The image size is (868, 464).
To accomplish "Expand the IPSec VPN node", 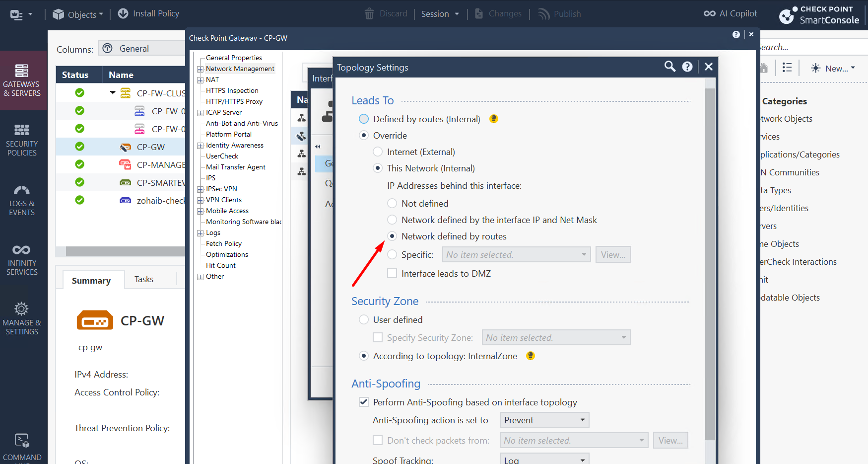I will tap(200, 189).
